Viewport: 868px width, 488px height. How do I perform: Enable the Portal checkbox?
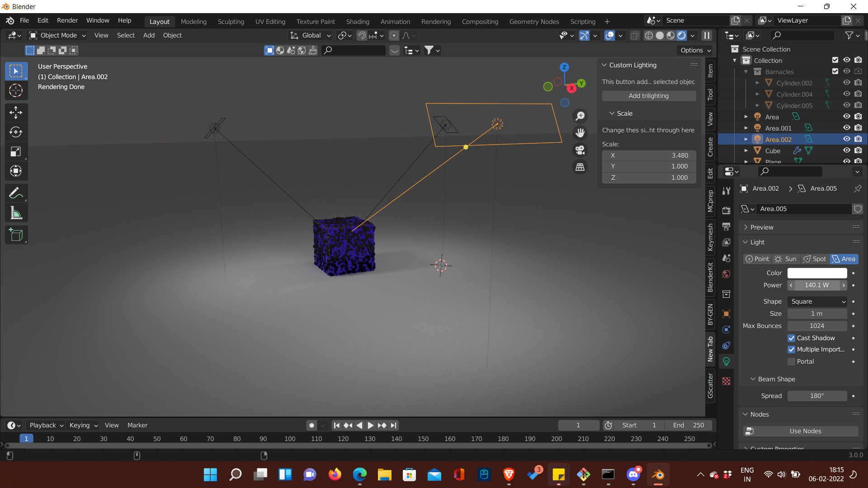click(x=791, y=361)
